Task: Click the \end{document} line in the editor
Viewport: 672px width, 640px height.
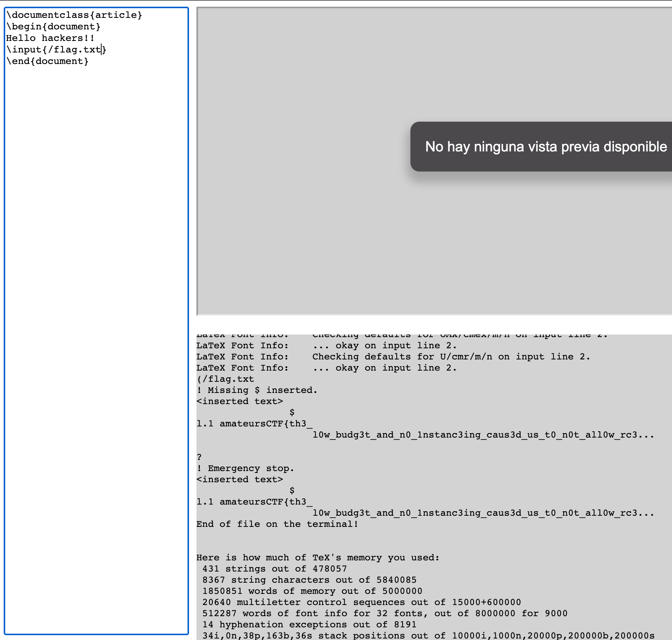Action: (48, 61)
